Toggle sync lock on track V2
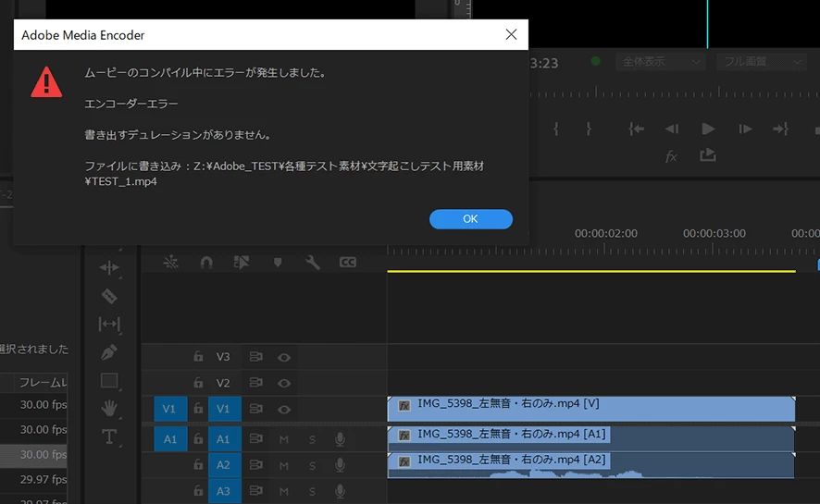The height and width of the screenshot is (504, 820). click(x=255, y=383)
